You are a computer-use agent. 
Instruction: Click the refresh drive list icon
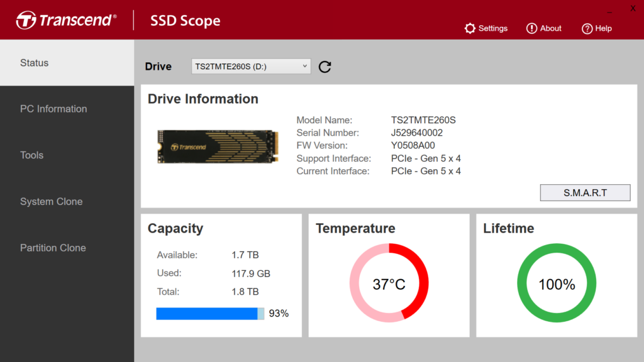325,67
